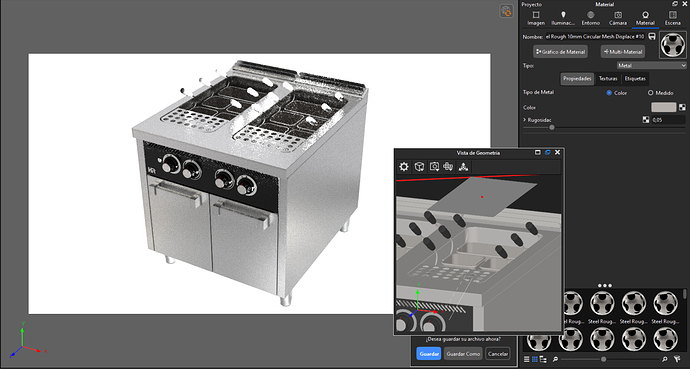Image resolution: width=690 pixels, height=369 pixels.
Task: Switch to the Cámara tab
Action: pos(618,18)
